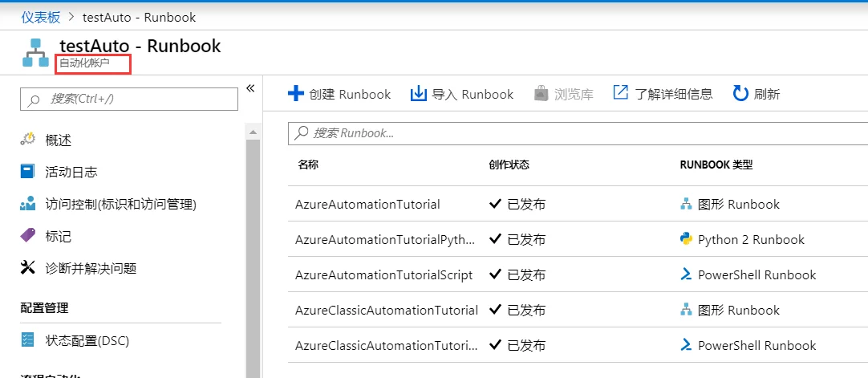Click 图形 Runbook text in AzureClassicAutomationTutorial row
Image resolution: width=868 pixels, height=378 pixels.
point(739,311)
